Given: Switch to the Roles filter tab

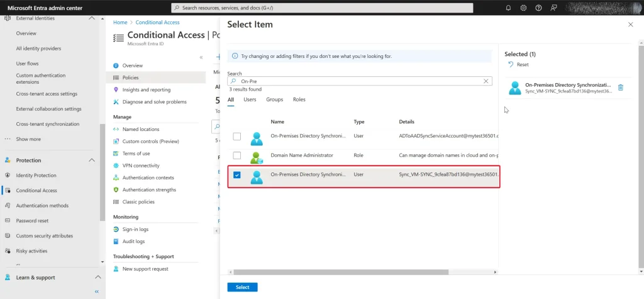Looking at the screenshot, I should (x=299, y=99).
